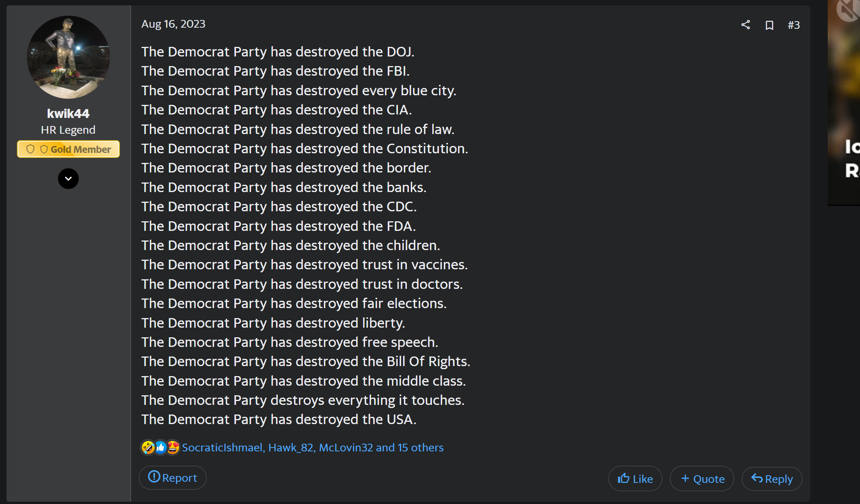Open McLovin32's profile from reactions list
Viewport: 860px width, 504px height.
coord(346,448)
